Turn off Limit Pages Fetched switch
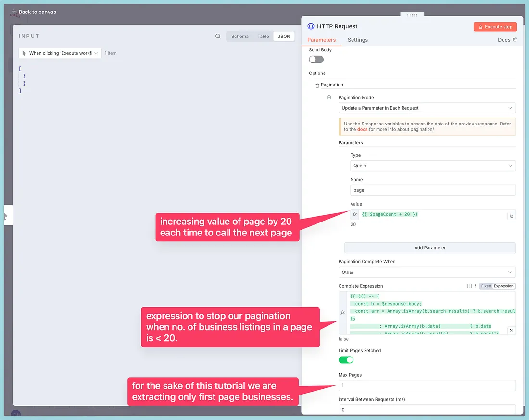 [x=346, y=360]
